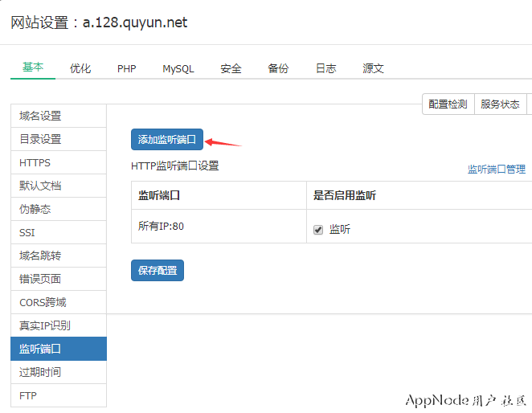The image size is (532, 413).
Task: Click the 保存配置 button
Action: click(x=157, y=271)
